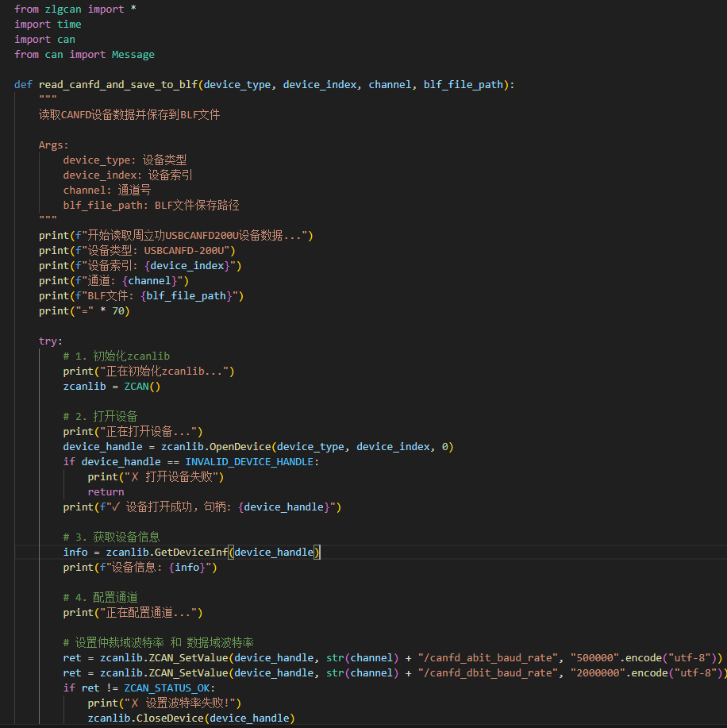Click print line '开始读取周立功USBCANFD200U设备数据...'
The height and width of the screenshot is (728, 727).
pyautogui.click(x=176, y=236)
